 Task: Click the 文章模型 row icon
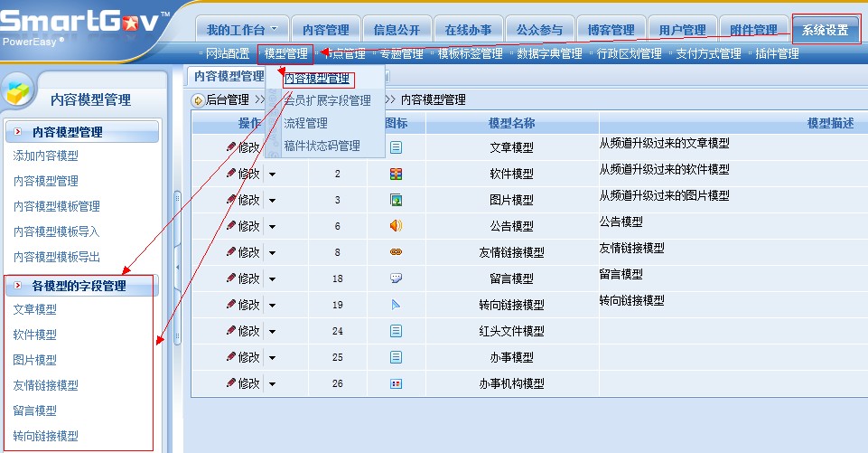pyautogui.click(x=396, y=147)
